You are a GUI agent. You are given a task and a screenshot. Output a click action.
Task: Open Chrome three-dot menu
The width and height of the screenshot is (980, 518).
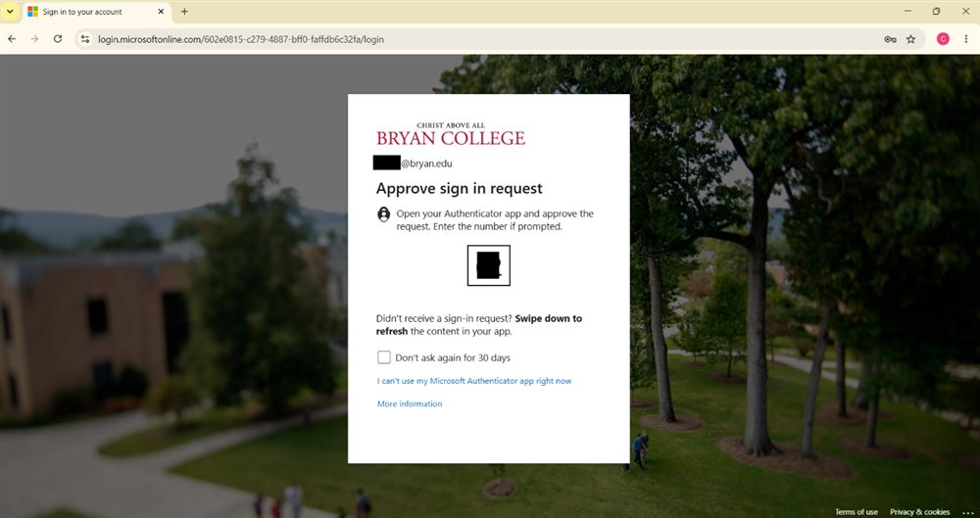[x=965, y=39]
